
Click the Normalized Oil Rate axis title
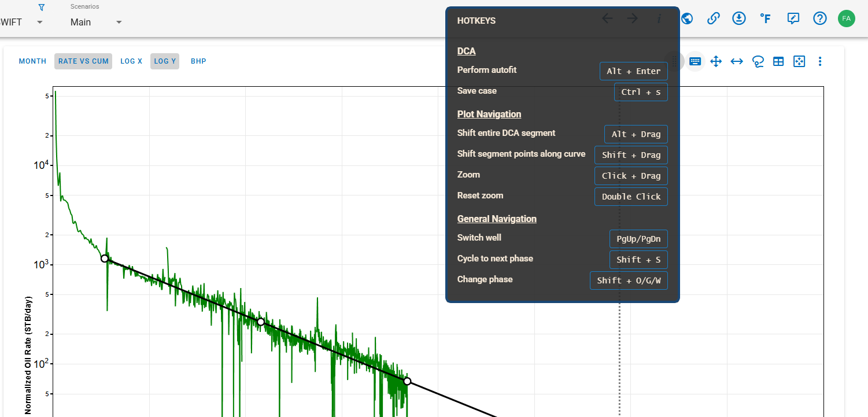click(x=28, y=356)
